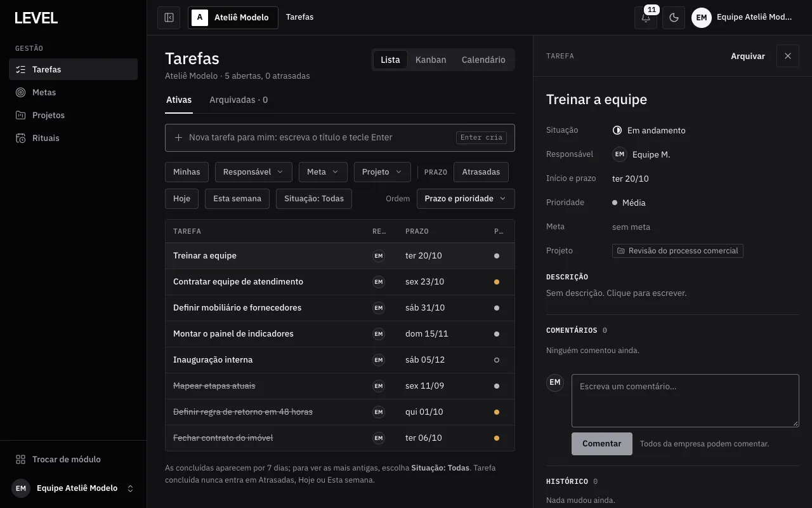Image resolution: width=812 pixels, height=508 pixels.
Task: Click the Comentar button
Action: [602, 444]
